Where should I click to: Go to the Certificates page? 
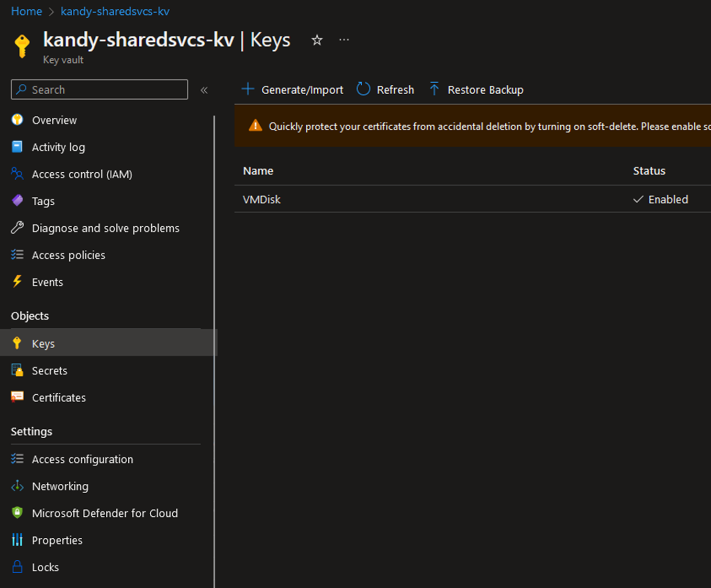59,397
